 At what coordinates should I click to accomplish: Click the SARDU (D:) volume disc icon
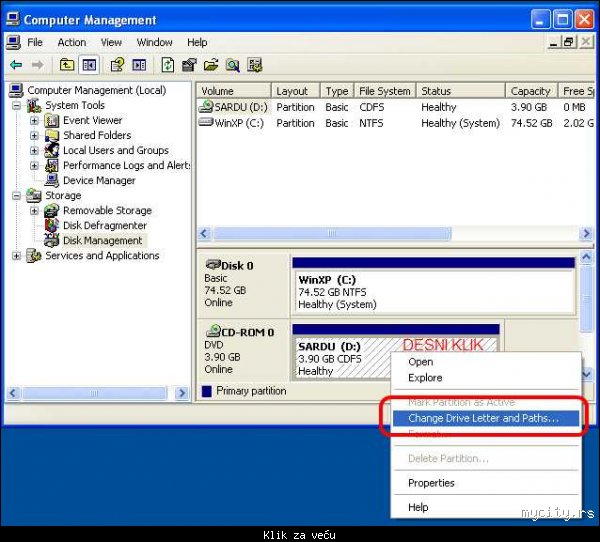point(207,107)
